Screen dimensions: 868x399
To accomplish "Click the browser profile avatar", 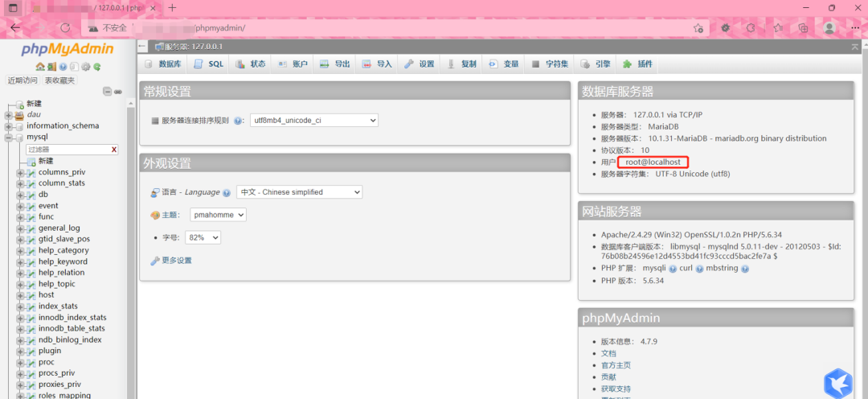I will click(x=829, y=27).
